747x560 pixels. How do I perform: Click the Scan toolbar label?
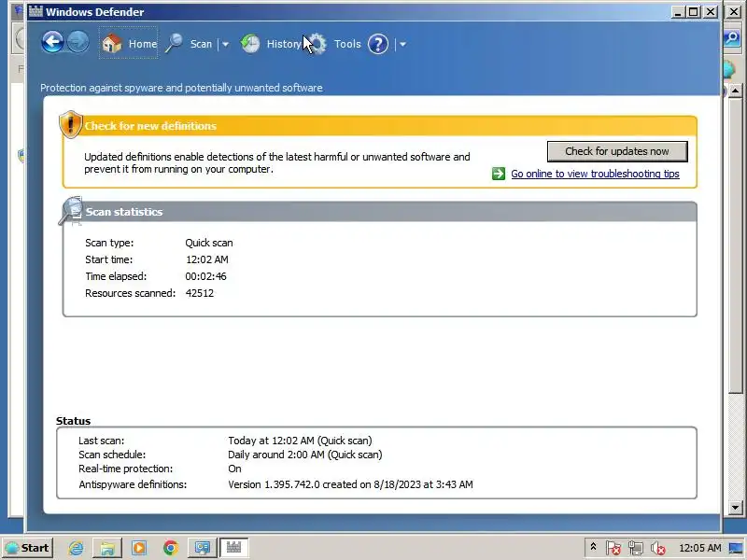[201, 44]
